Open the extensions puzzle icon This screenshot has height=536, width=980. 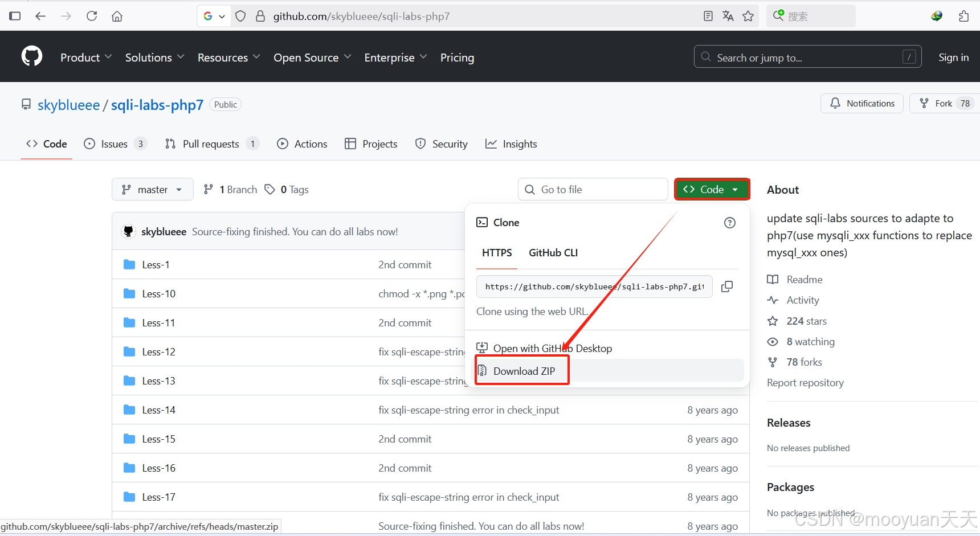click(963, 16)
